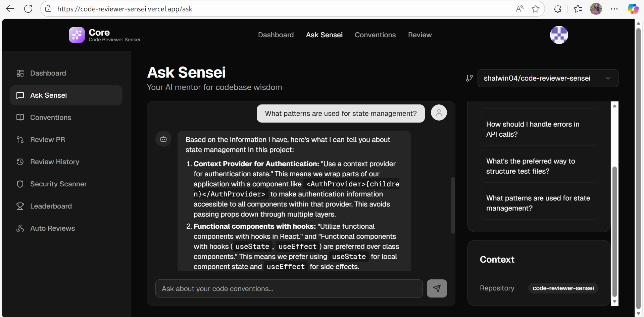Open the user avatar in the header
The height and width of the screenshot is (317, 644).
559,35
